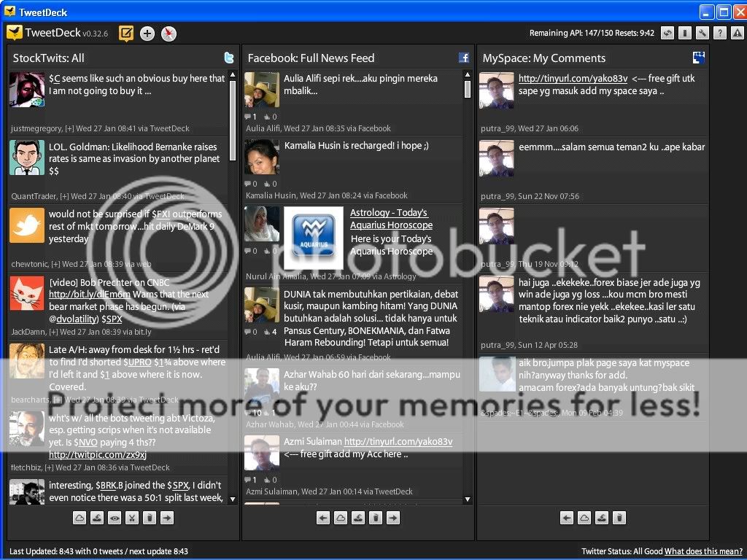Click comment count on Aulia Alifi's 08:35 post
The image size is (747, 560).
pyautogui.click(x=251, y=117)
